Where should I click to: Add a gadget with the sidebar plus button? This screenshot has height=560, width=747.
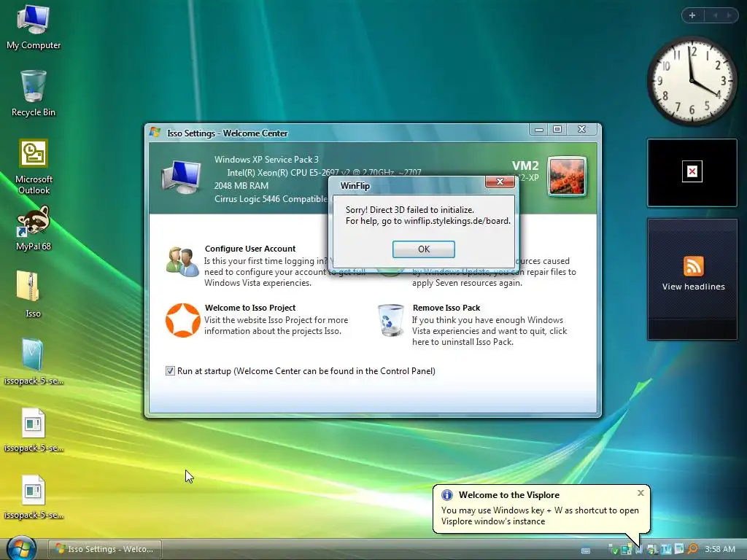[693, 15]
